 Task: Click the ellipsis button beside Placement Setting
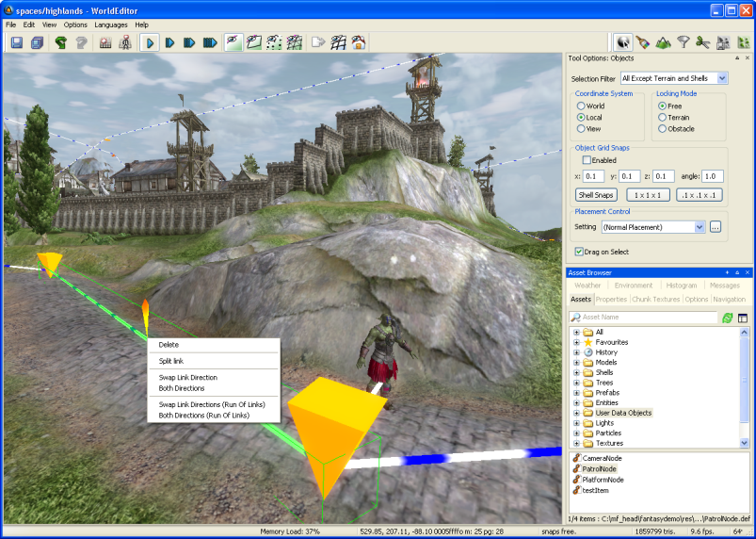click(715, 227)
